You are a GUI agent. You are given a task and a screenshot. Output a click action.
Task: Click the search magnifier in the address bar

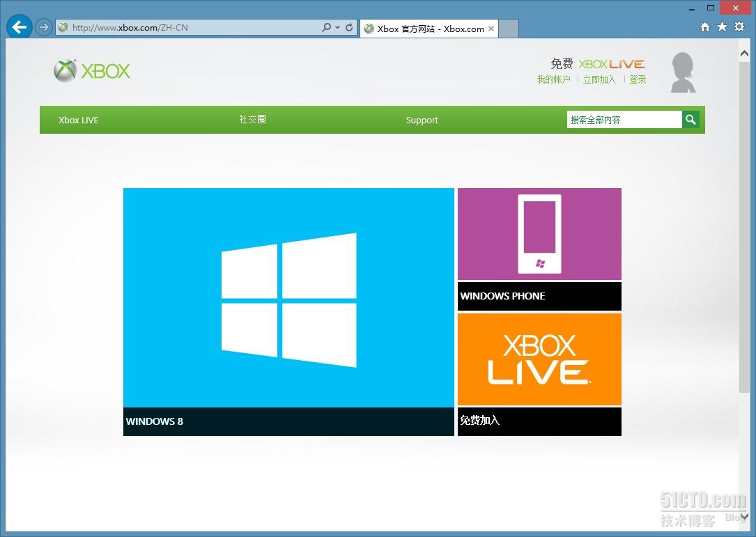pos(326,27)
